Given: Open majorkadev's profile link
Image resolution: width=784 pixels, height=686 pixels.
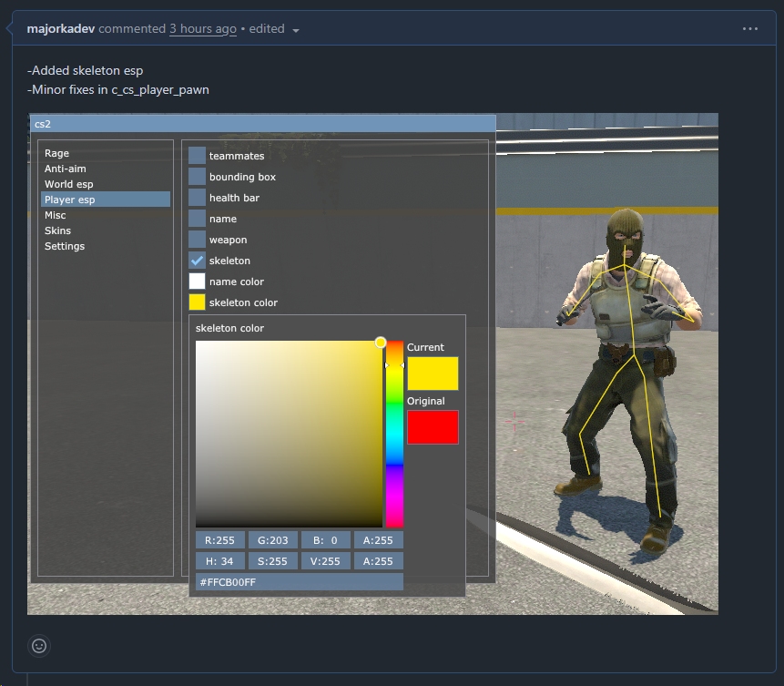Looking at the screenshot, I should coord(61,29).
